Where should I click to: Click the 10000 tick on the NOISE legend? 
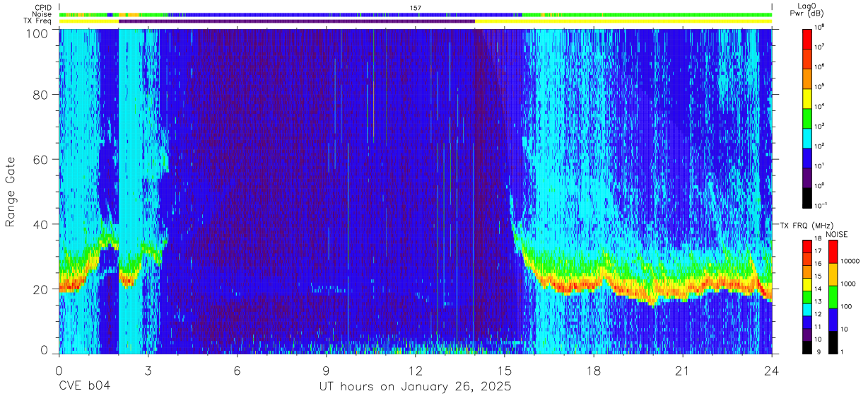point(850,260)
